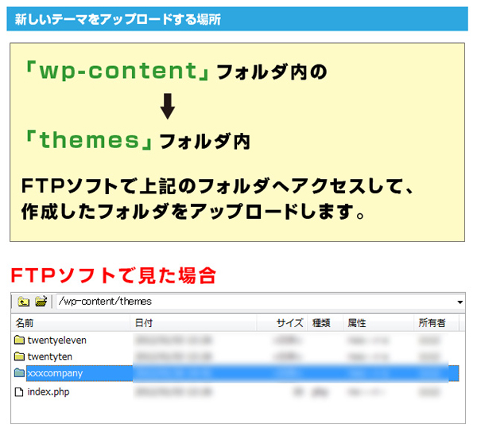Sort by the 日付 column header
Image resolution: width=477 pixels, height=448 pixels.
(x=194, y=323)
